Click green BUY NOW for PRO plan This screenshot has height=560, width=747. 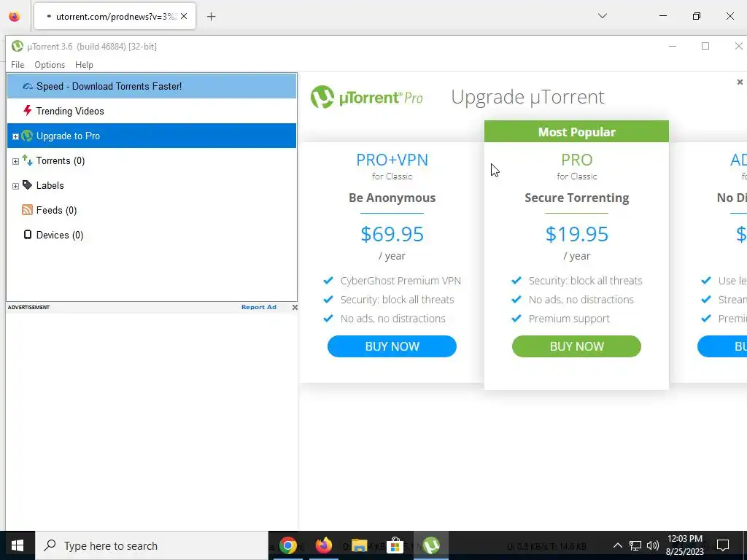pos(576,346)
